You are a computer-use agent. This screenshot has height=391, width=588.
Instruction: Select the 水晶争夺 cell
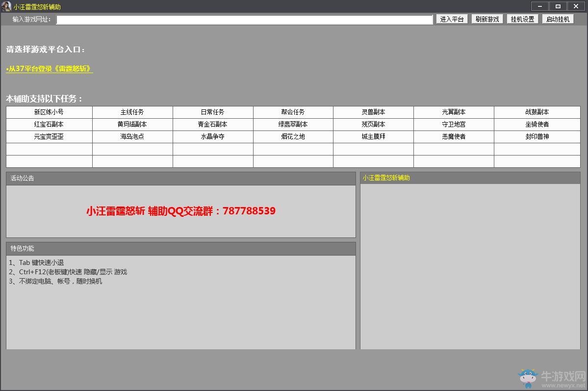click(213, 137)
